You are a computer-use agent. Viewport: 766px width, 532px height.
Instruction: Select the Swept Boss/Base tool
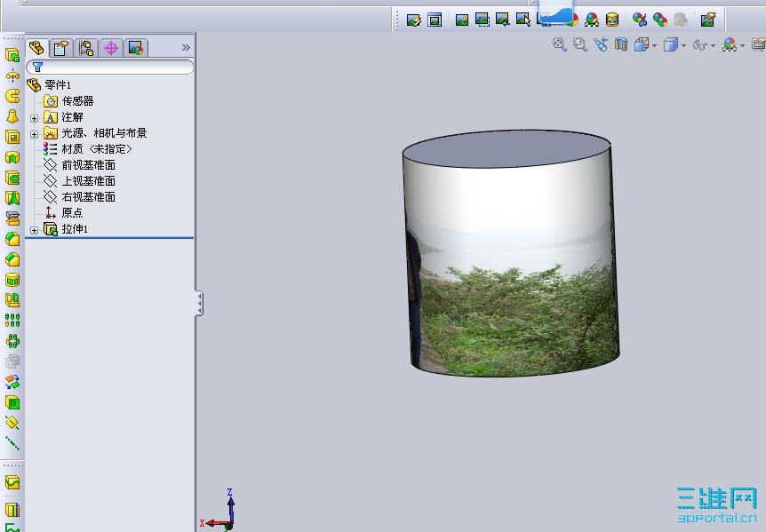click(12, 96)
